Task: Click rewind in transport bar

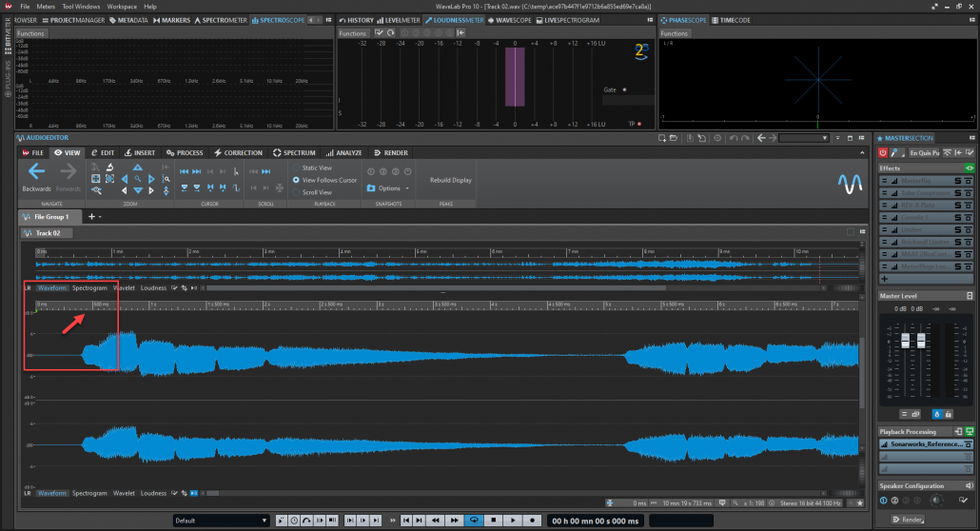Action: (436, 521)
